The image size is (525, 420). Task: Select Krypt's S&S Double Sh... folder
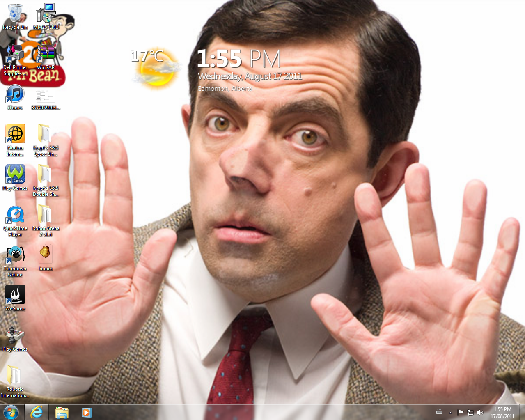[x=46, y=180]
